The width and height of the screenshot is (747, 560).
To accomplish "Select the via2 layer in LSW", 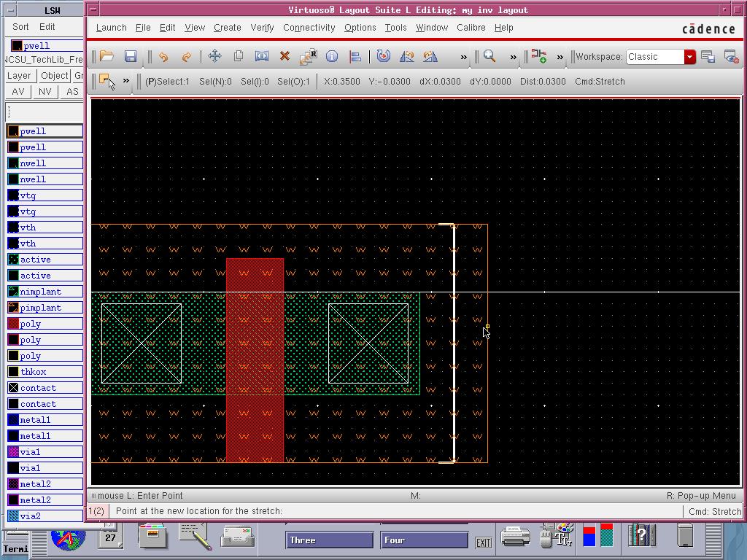I will (44, 516).
